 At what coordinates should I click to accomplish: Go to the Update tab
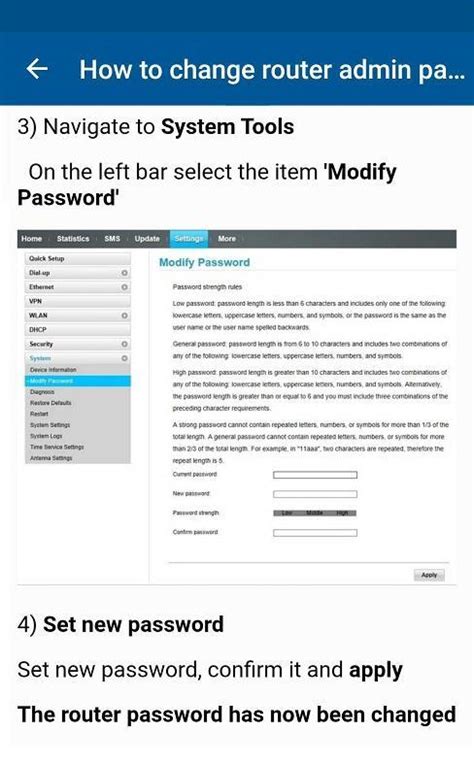tap(147, 239)
